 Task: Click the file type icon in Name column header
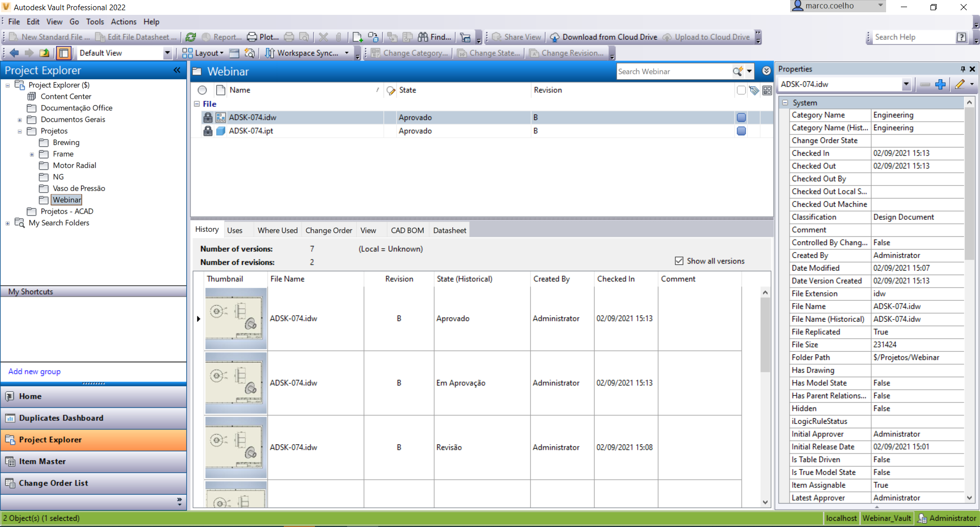coord(220,90)
